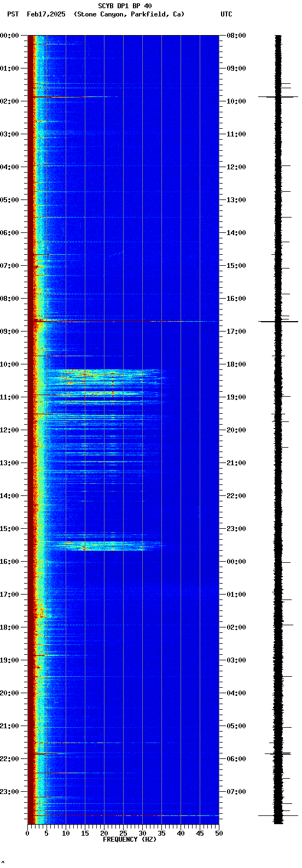Click the "FREQUENCY (HZ)" axis label
This screenshot has width=302, height=868.
(x=130, y=840)
